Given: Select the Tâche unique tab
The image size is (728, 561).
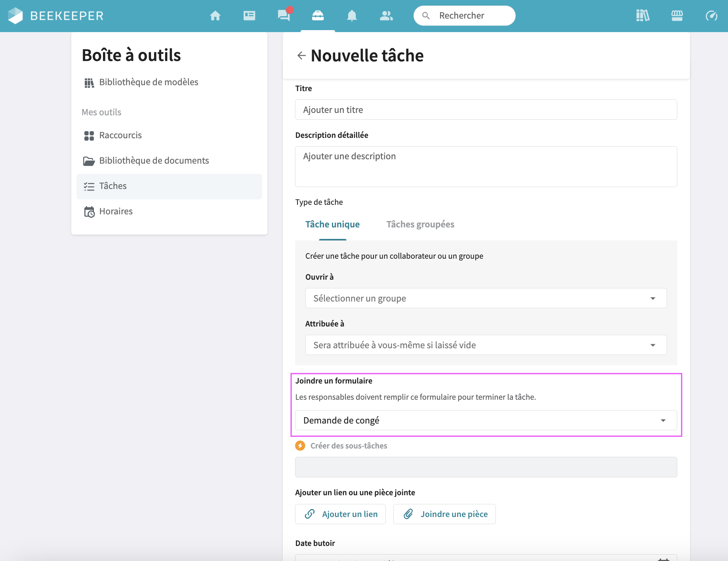Looking at the screenshot, I should (332, 225).
